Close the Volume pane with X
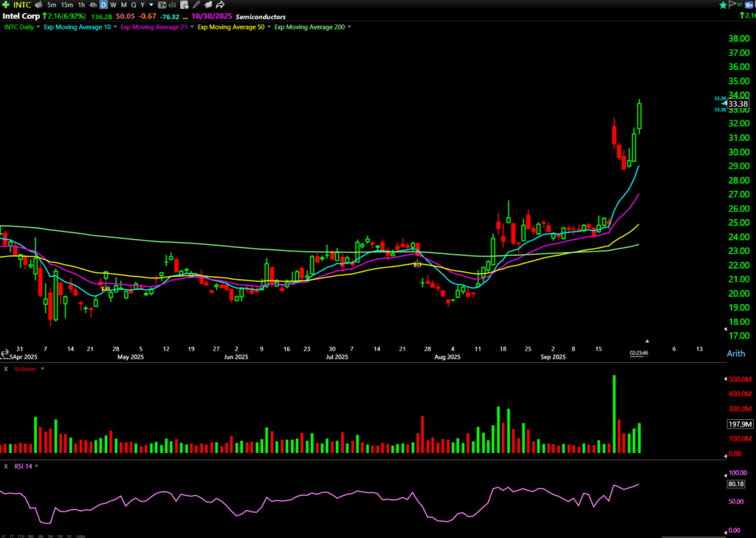Image resolution: width=756 pixels, height=538 pixels. click(x=6, y=368)
